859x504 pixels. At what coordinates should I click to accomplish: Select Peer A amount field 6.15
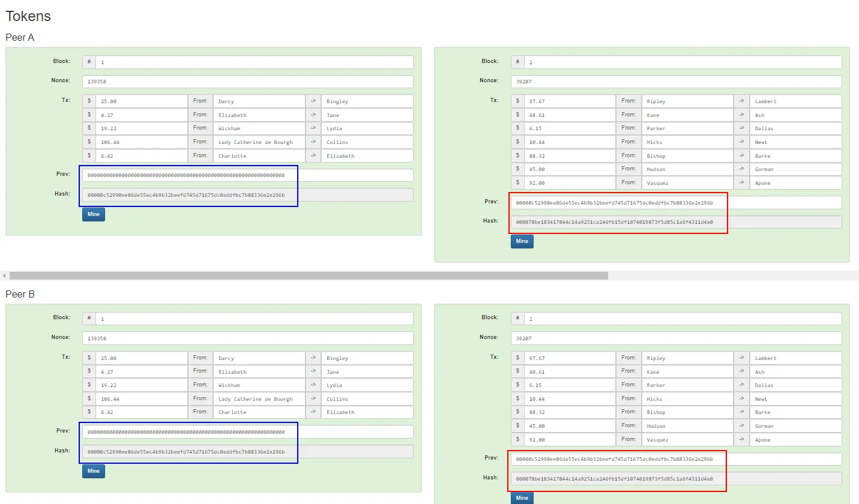[x=570, y=128]
